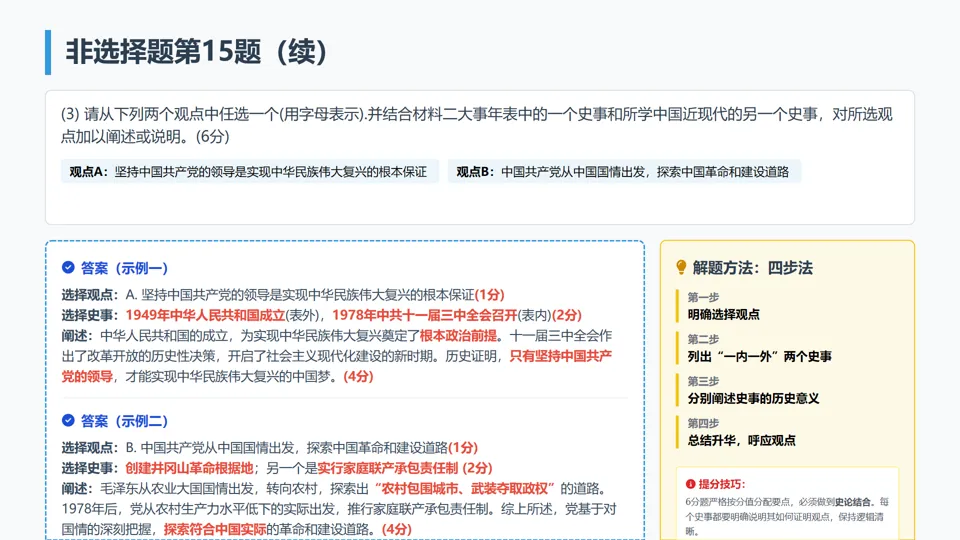Click the 选择观点 label in 示例一
Image resolution: width=960 pixels, height=540 pixels.
(x=89, y=295)
